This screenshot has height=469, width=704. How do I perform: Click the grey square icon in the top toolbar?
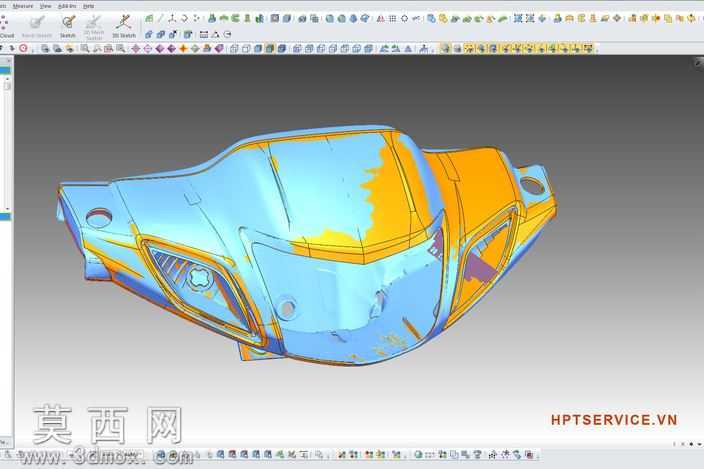[275, 18]
